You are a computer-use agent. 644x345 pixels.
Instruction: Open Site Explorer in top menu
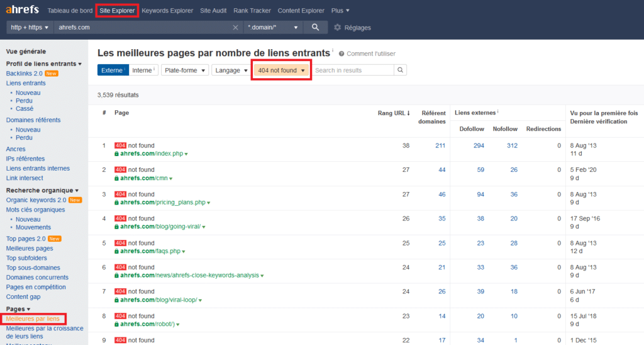[x=117, y=11]
